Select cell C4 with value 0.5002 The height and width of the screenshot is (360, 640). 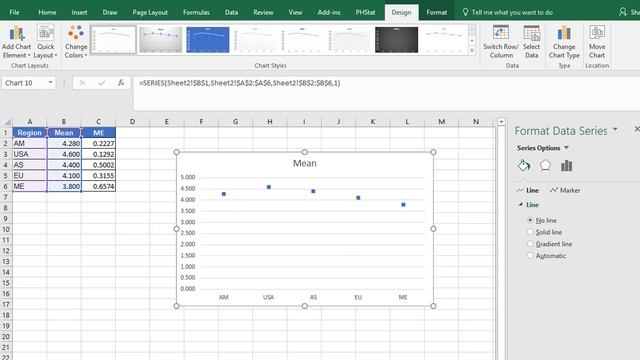98,165
